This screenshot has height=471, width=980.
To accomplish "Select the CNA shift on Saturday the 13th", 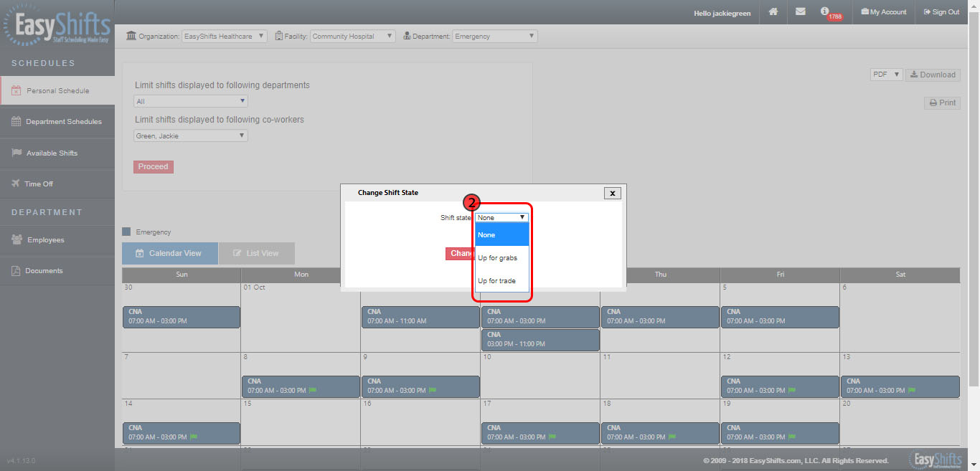I will [x=900, y=387].
